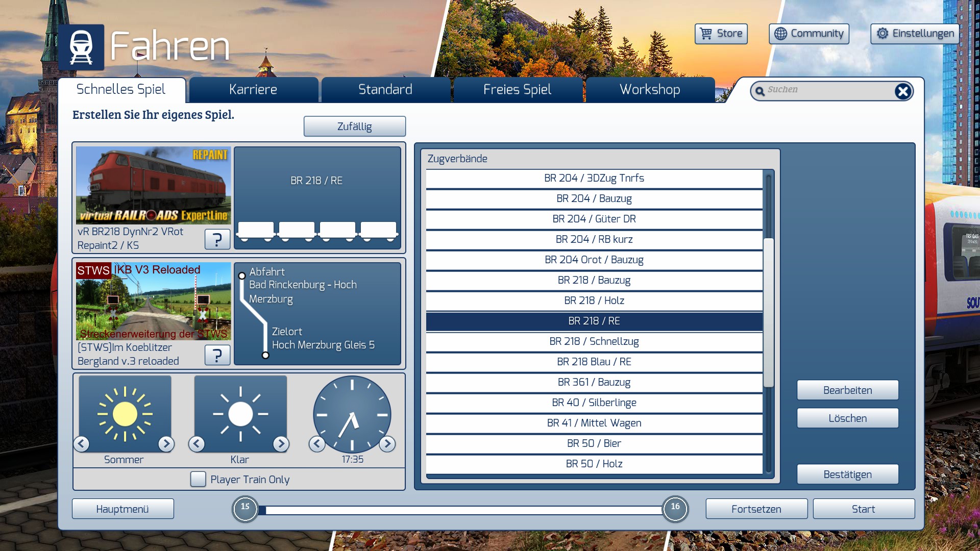
Task: Increase time with clock right arrow
Action: coord(387,444)
